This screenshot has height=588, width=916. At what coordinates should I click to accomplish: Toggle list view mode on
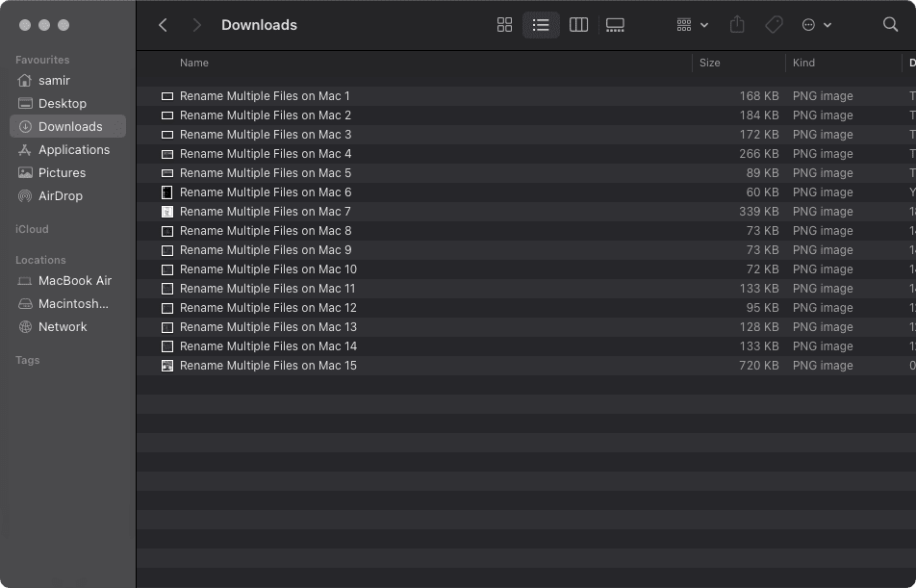click(541, 25)
